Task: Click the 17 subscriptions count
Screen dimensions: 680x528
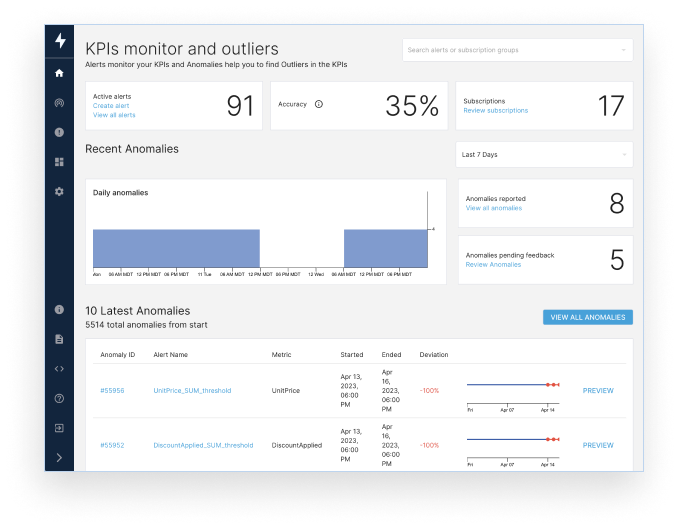Action: 611,106
